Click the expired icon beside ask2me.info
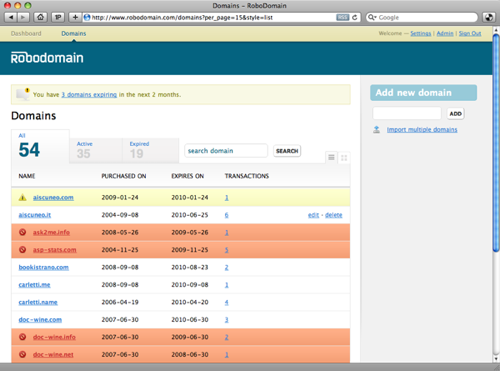This screenshot has height=371, width=500. [x=23, y=232]
